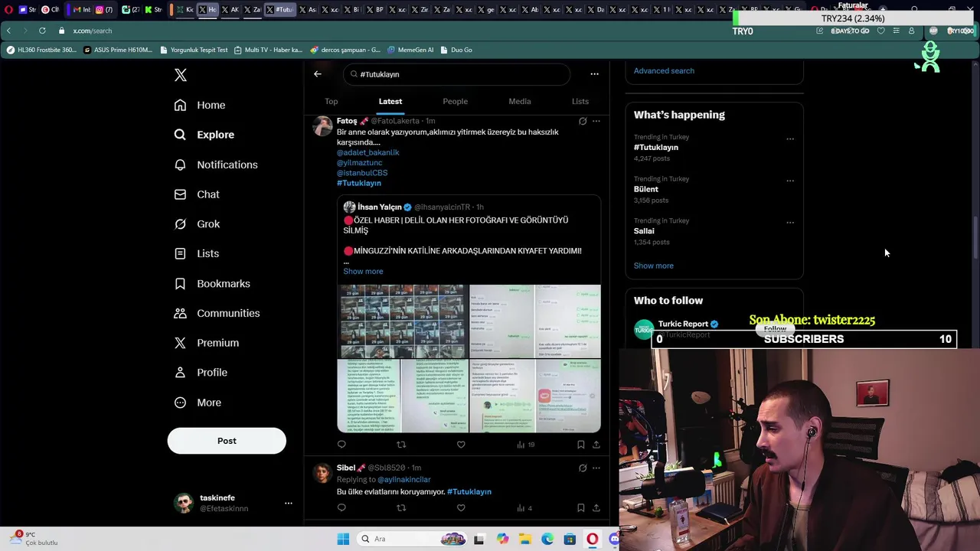Click Grok icon on Sibel post
980x551 pixels.
583,468
